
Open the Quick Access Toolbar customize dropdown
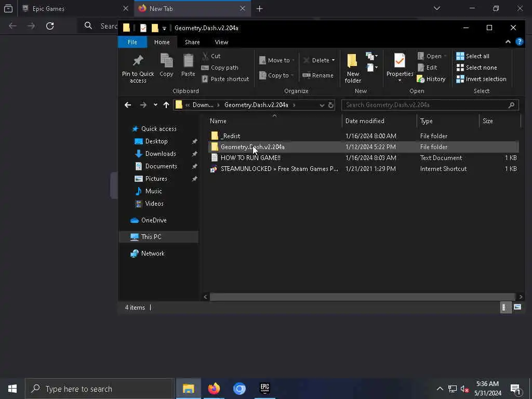coord(164,28)
